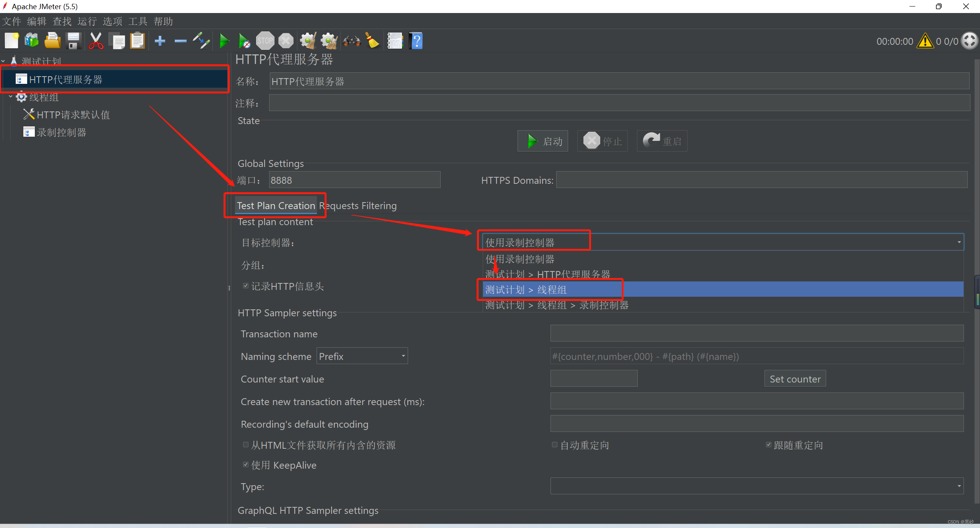
Task: Click the Help question mark icon
Action: pos(416,41)
